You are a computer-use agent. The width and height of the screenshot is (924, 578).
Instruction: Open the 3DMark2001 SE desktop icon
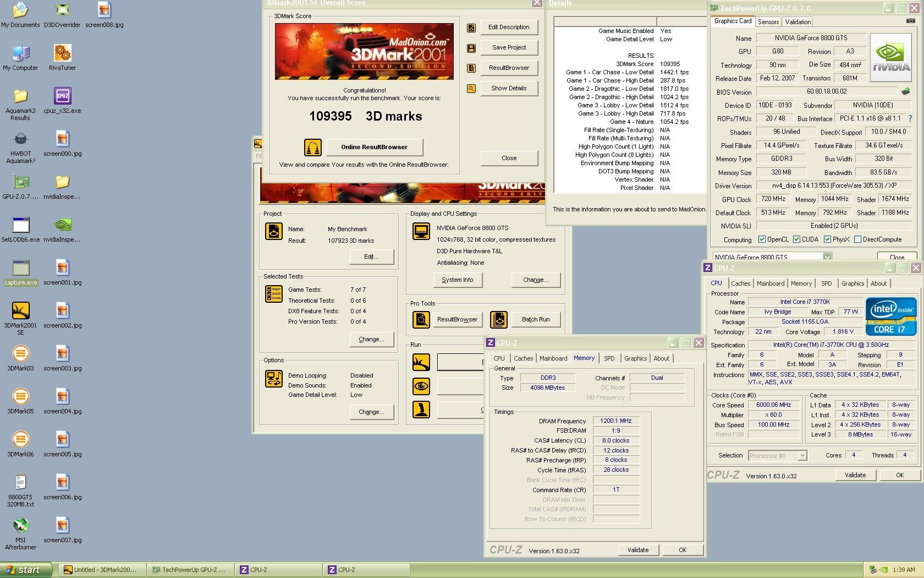click(x=20, y=311)
